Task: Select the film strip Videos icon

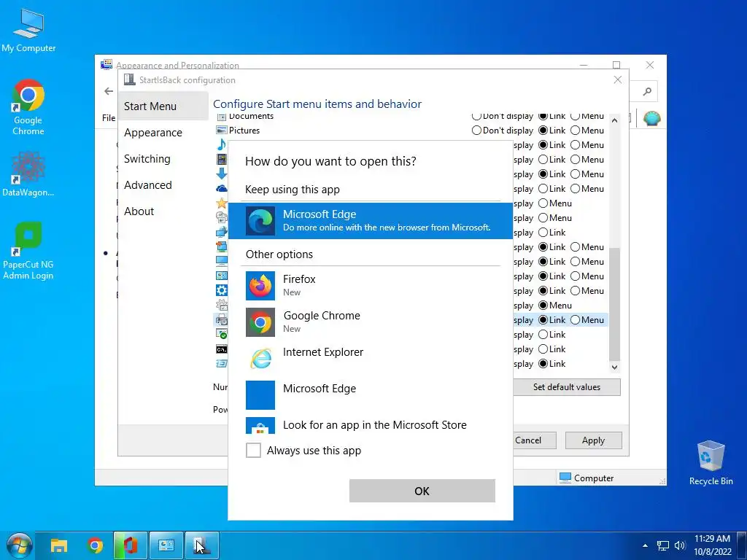Action: pyautogui.click(x=222, y=159)
